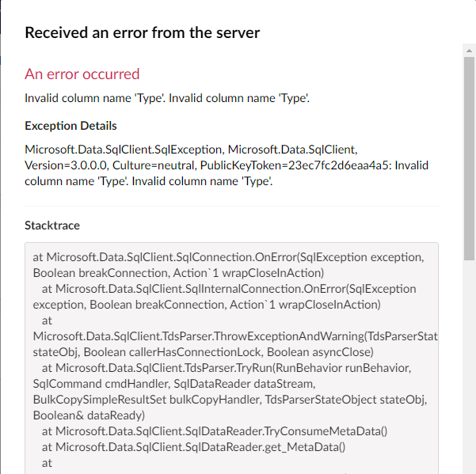
Task: Click the SqlDataReader.get_MetaData() line
Action: tap(194, 447)
